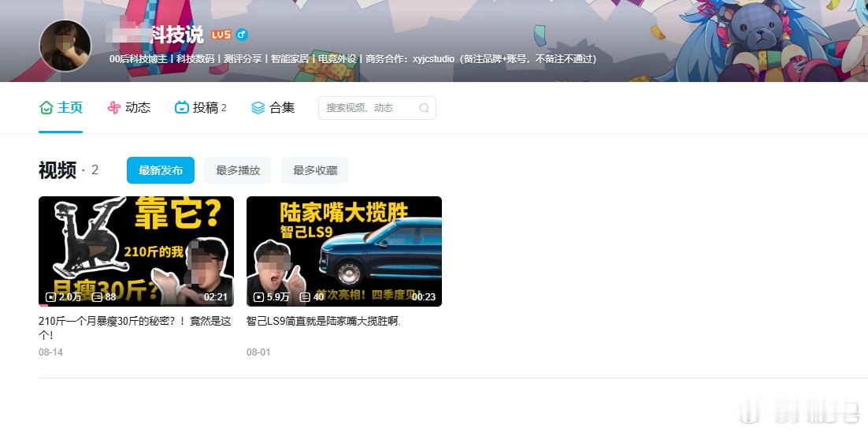
Task: Click the TV icon beside 投稿
Action: [182, 107]
